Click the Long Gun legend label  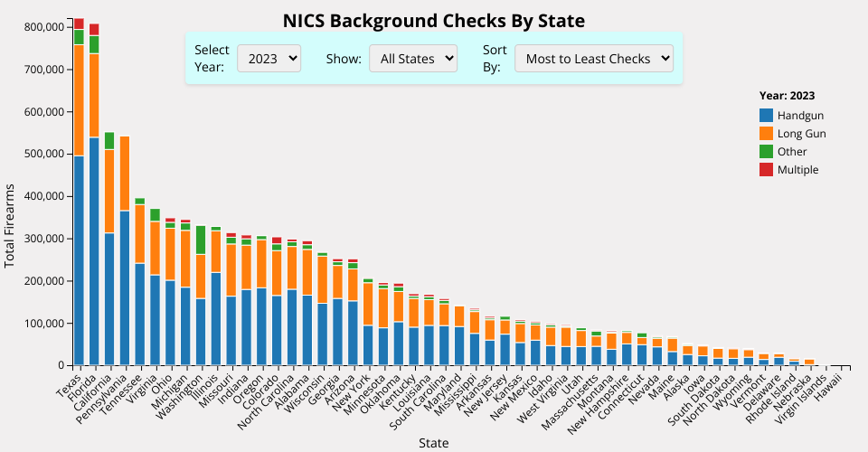(x=801, y=134)
